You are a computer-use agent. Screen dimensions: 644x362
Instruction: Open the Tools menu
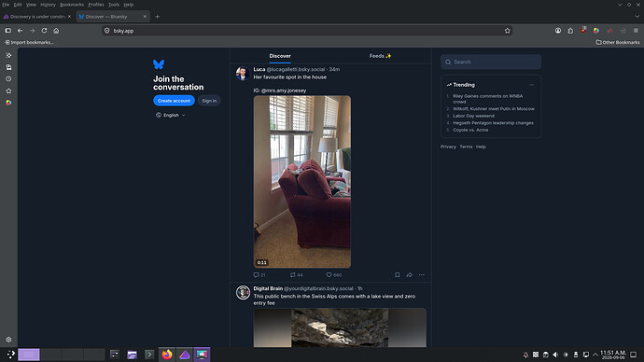[114, 5]
